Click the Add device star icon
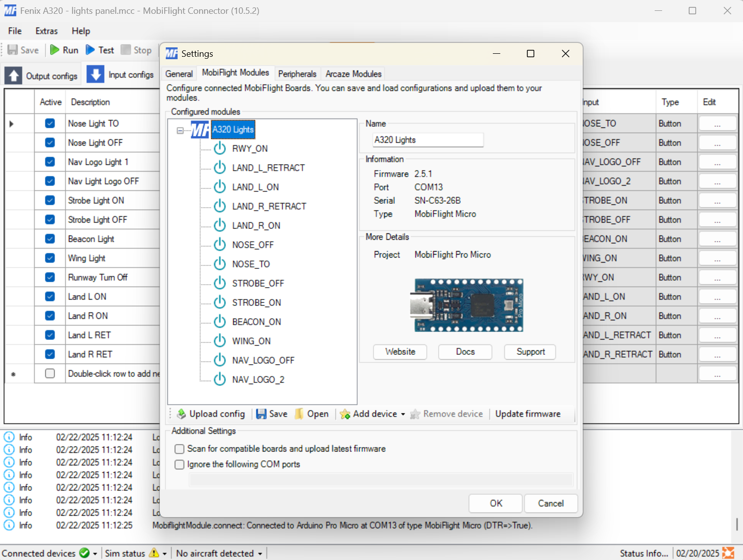743x560 pixels. click(x=345, y=414)
